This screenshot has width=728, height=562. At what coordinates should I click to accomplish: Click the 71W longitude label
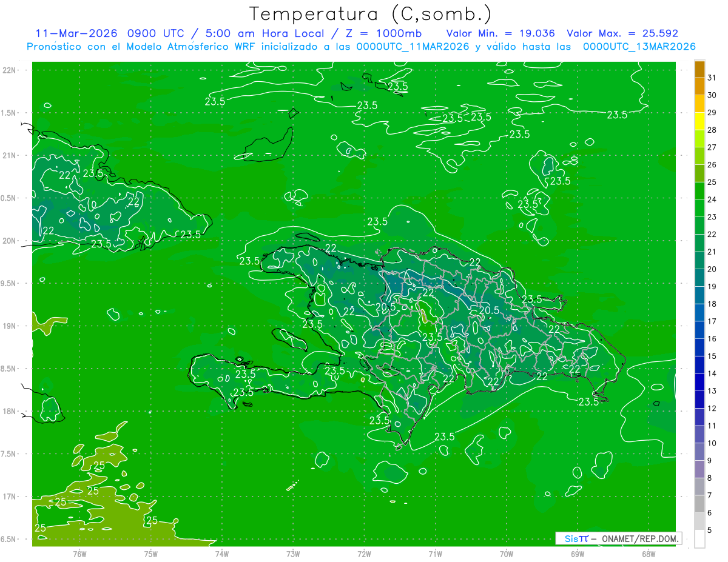(435, 554)
